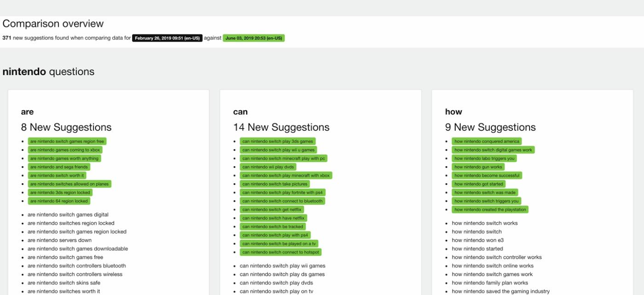This screenshot has width=644, height=295.
Task: Click the 'are' card heading
Action: [27, 112]
